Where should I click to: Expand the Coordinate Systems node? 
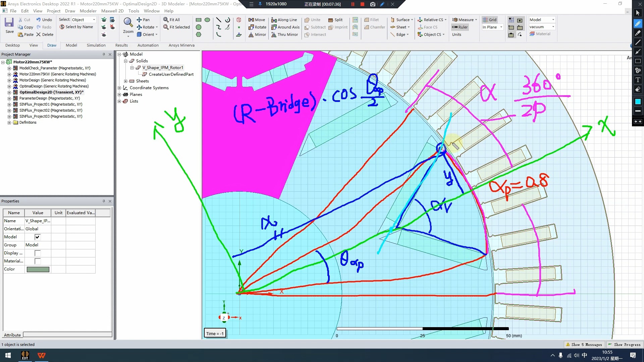(120, 87)
